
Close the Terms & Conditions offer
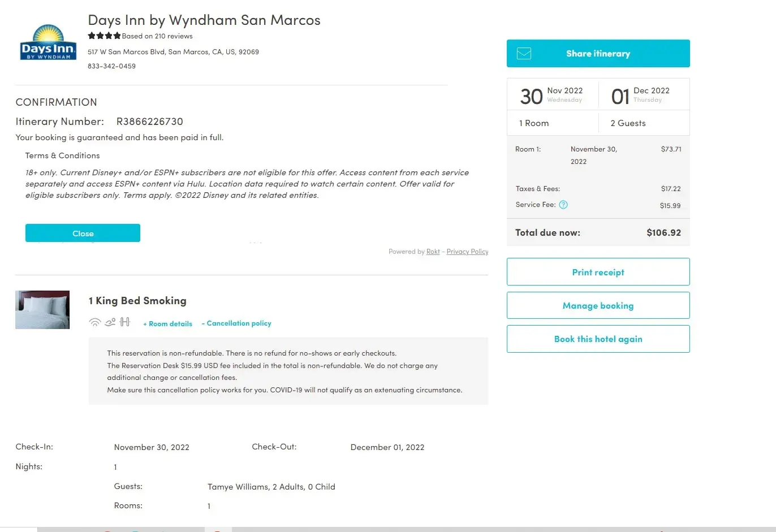(83, 233)
